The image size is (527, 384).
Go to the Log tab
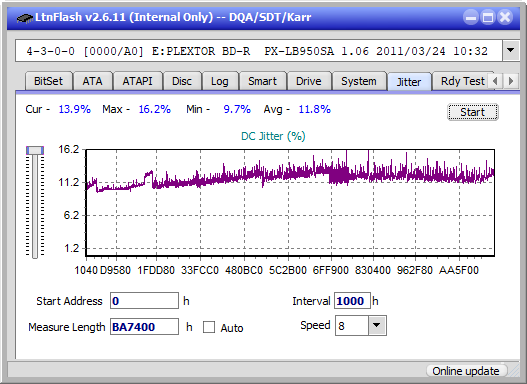(219, 81)
